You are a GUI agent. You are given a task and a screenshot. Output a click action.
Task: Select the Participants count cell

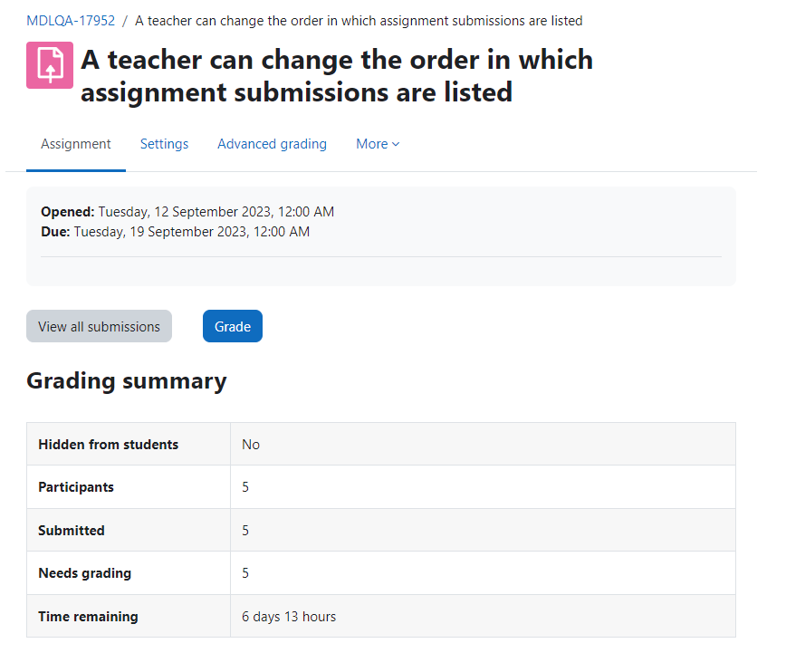coord(483,487)
